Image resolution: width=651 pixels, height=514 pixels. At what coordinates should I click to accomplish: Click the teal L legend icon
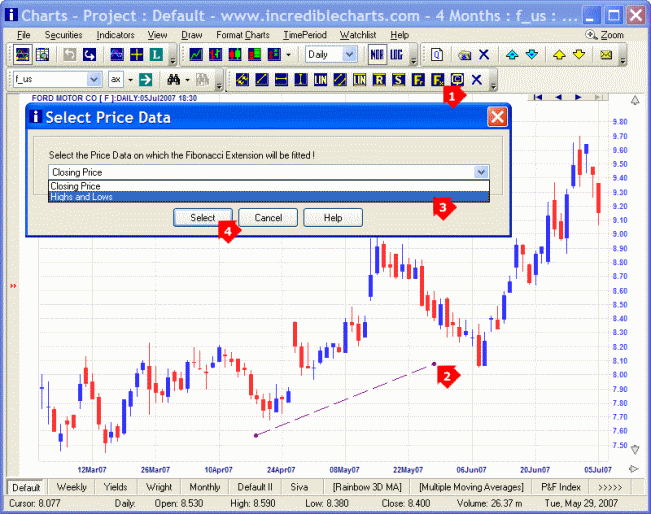[x=156, y=54]
